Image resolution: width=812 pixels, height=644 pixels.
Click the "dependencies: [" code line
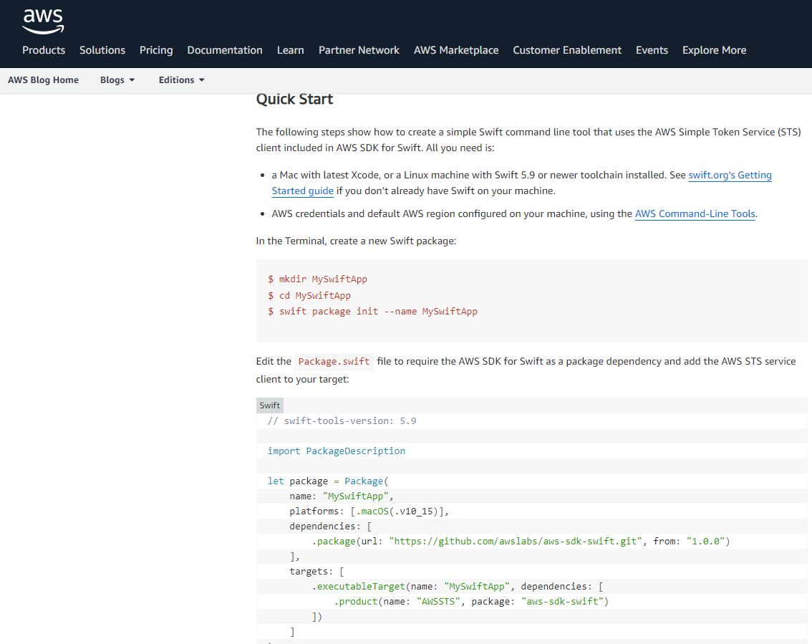tap(330, 526)
